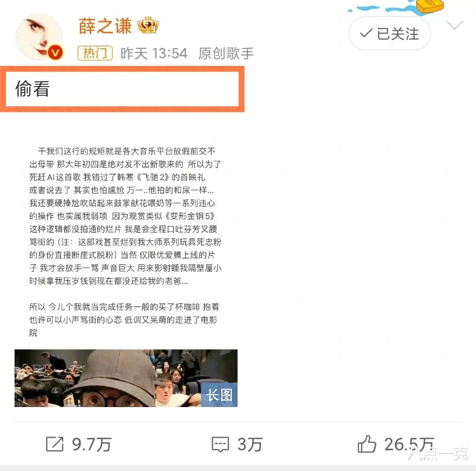
Task: Like the post with the thumbs-up icon
Action: click(367, 444)
